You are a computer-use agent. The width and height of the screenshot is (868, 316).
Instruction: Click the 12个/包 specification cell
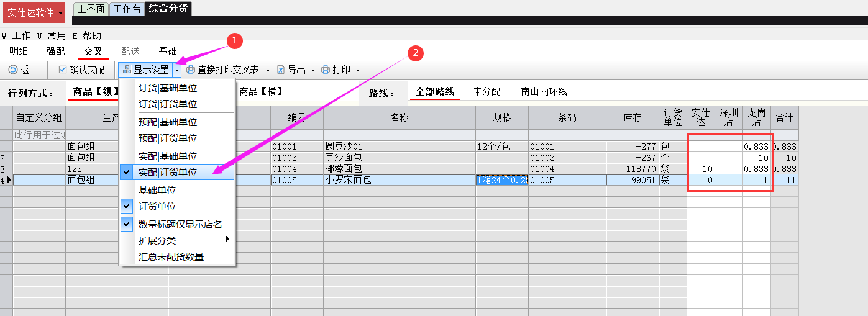(x=502, y=147)
